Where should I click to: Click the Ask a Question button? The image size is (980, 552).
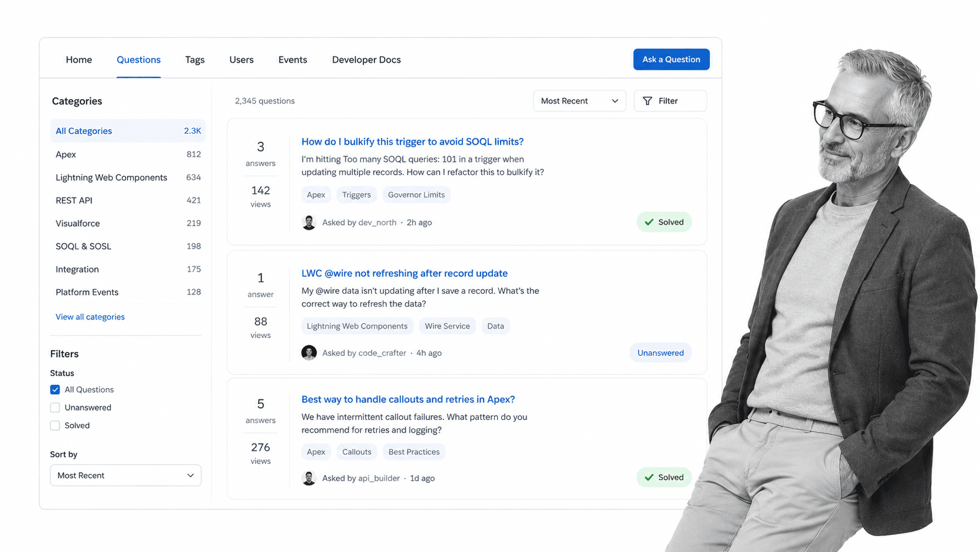tap(671, 59)
